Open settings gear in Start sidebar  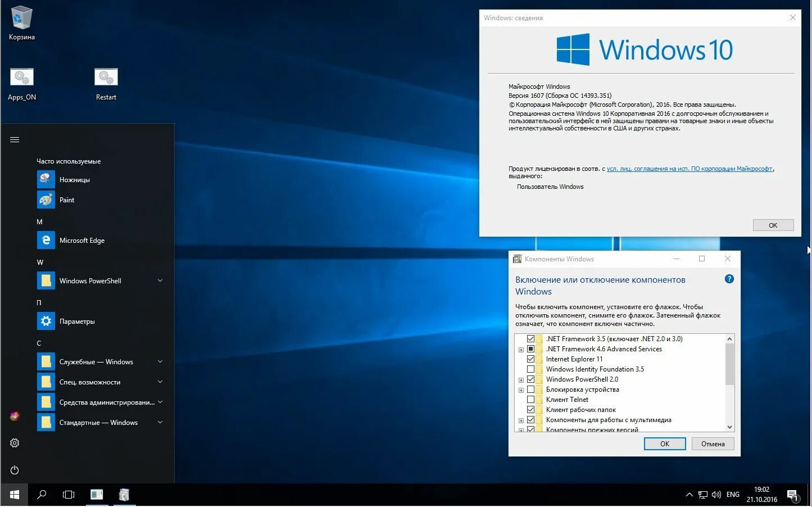[15, 443]
